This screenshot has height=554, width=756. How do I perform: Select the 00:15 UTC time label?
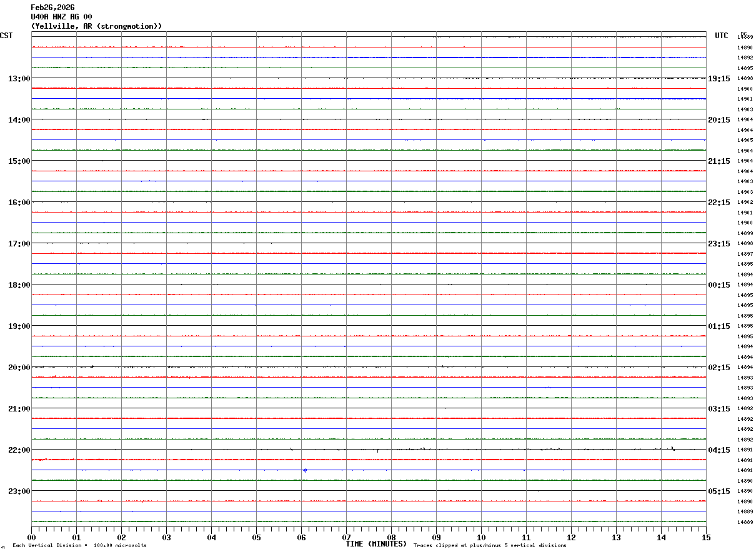[719, 285]
